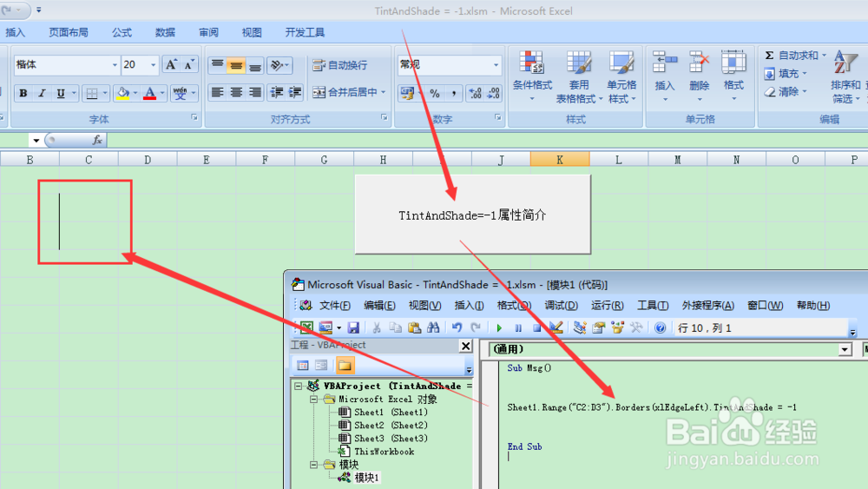Toggle bold formatting in the Excel ribbon
Viewport: 868px width, 489px height.
(23, 93)
